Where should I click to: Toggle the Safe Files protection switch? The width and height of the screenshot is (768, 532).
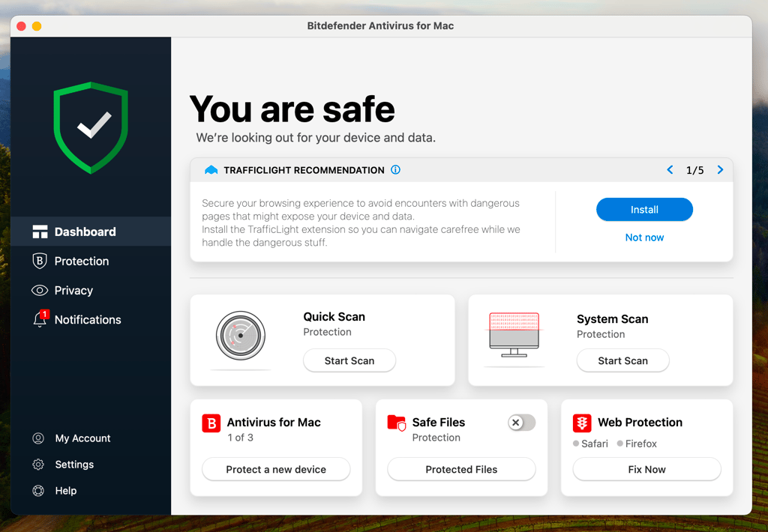(x=522, y=423)
